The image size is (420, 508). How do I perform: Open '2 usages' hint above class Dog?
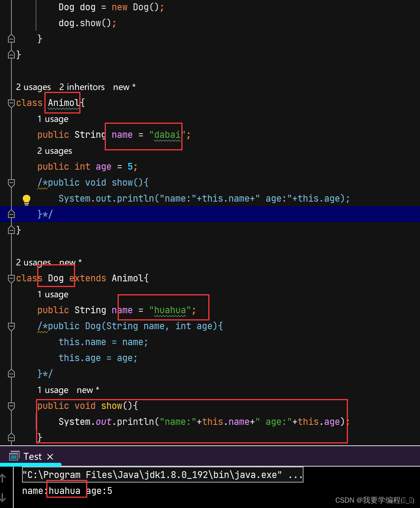[33, 262]
